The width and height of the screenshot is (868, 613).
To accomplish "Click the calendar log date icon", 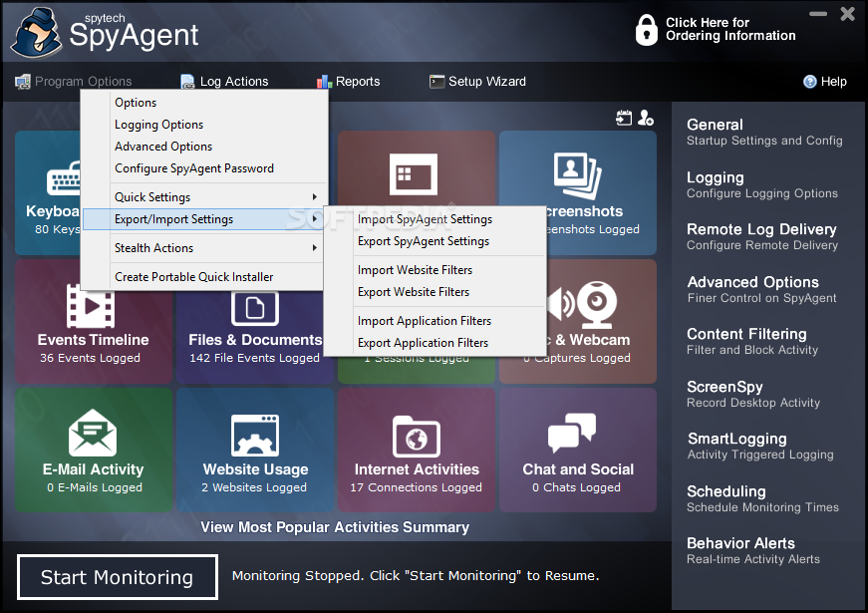I will pos(624,118).
